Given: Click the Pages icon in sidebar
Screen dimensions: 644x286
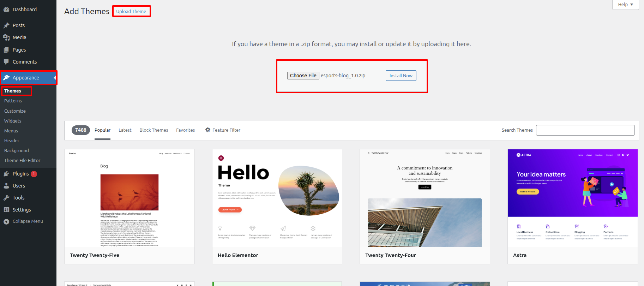Looking at the screenshot, I should coord(6,50).
